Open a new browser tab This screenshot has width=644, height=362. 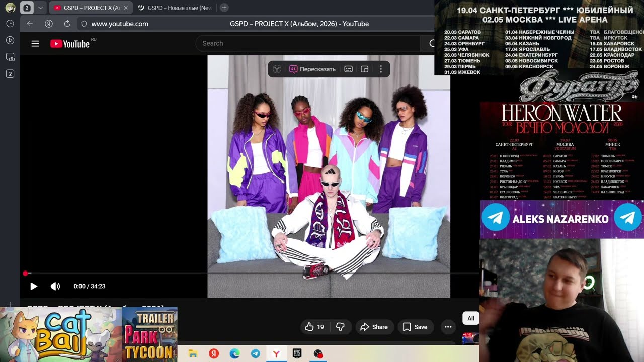[x=224, y=8]
